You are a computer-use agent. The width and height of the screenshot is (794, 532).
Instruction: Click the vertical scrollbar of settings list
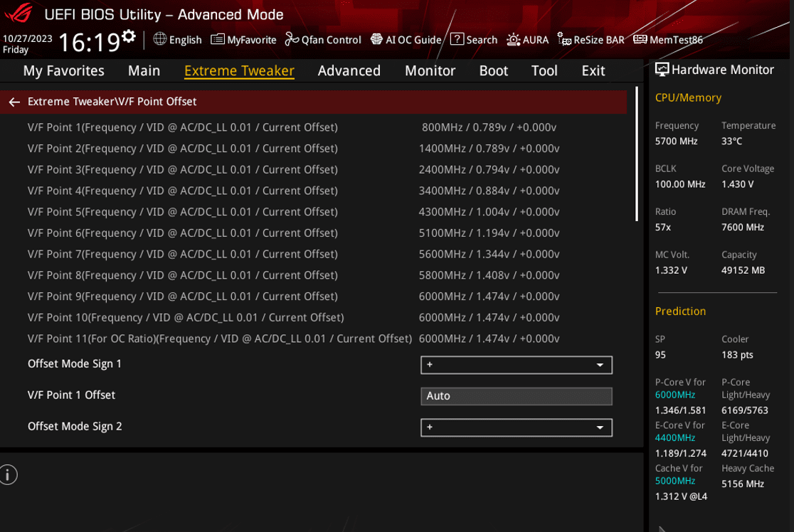click(637, 155)
